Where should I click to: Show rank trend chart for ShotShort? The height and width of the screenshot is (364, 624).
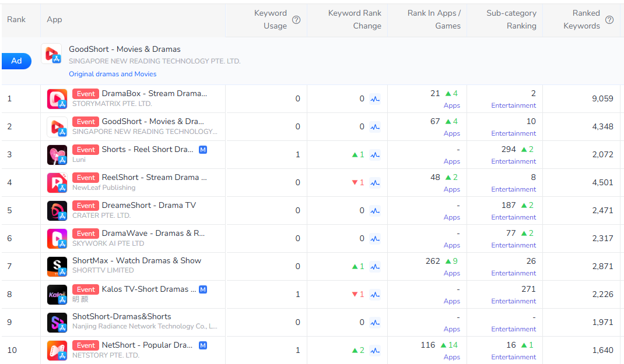click(x=375, y=322)
